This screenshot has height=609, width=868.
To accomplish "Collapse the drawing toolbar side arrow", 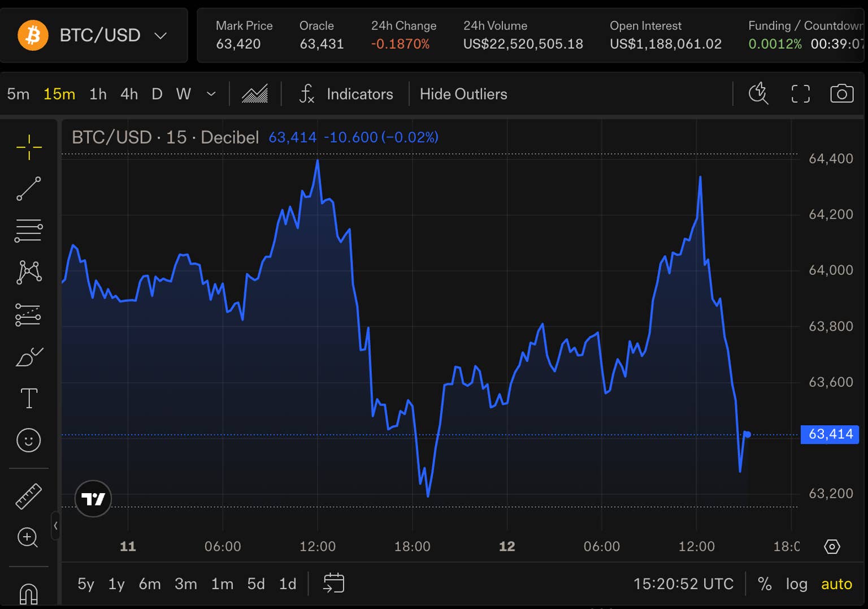I will [x=55, y=526].
